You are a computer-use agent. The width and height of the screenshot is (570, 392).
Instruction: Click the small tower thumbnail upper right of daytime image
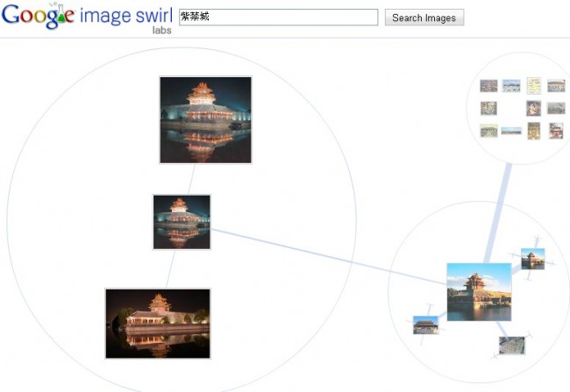(532, 258)
